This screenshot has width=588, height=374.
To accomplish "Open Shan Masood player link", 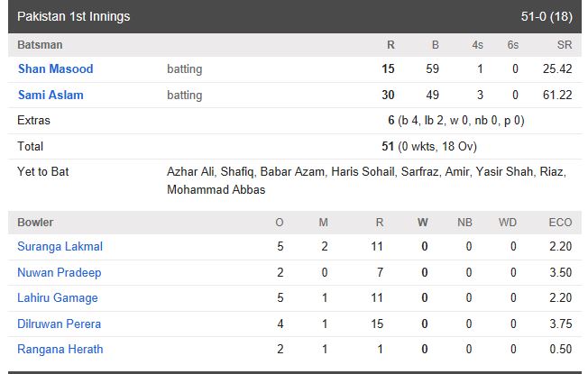I will [56, 69].
